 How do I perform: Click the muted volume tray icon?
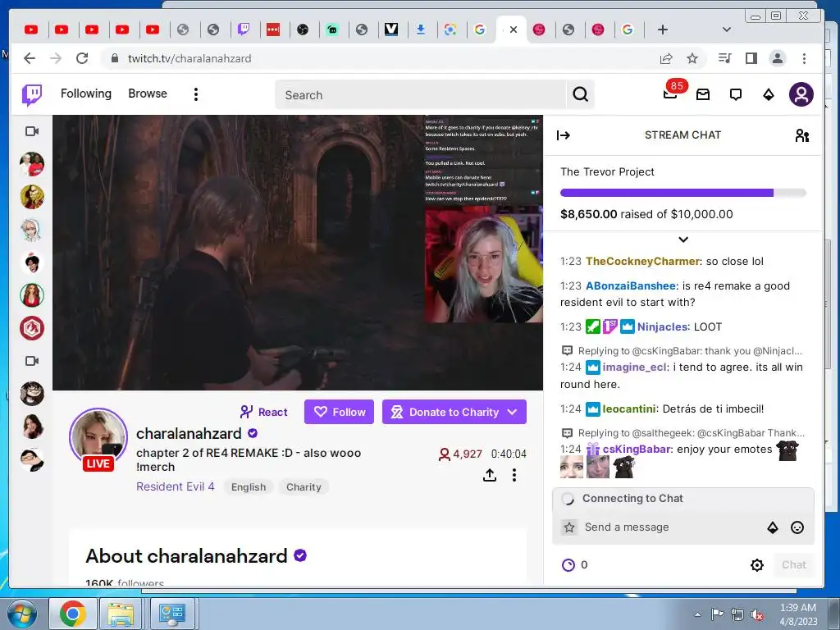pyautogui.click(x=757, y=614)
